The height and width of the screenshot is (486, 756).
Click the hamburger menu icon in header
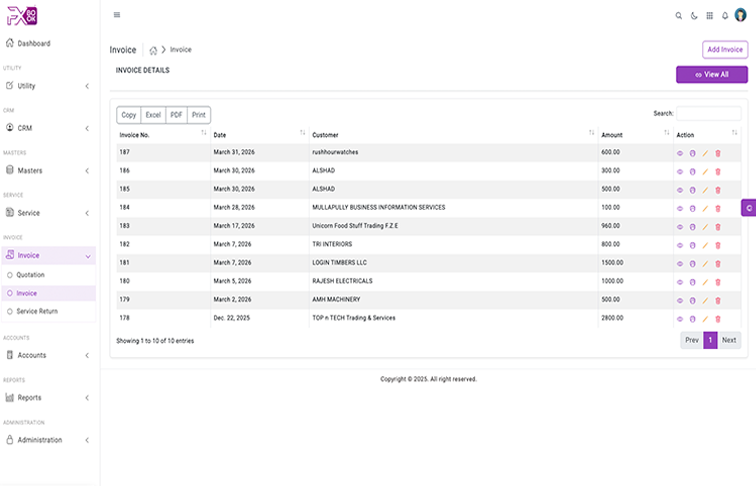click(x=117, y=15)
